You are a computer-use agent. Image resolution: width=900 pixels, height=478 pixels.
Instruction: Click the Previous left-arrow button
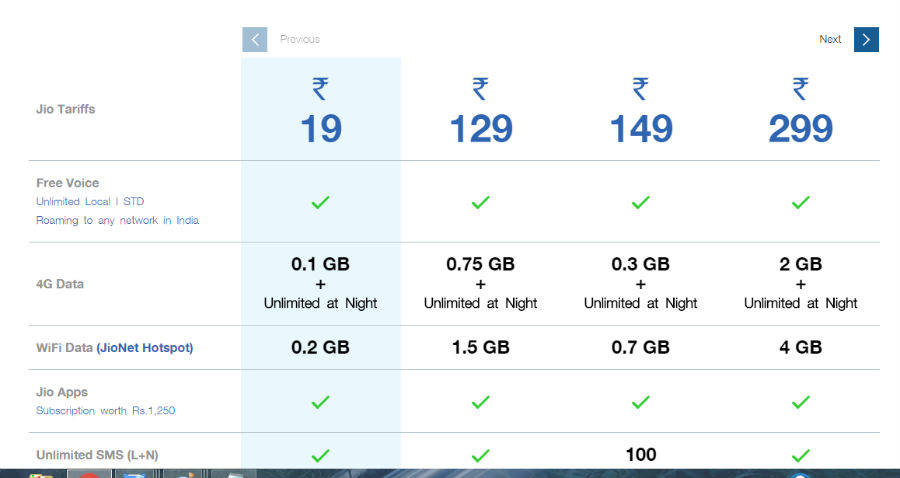click(x=255, y=39)
